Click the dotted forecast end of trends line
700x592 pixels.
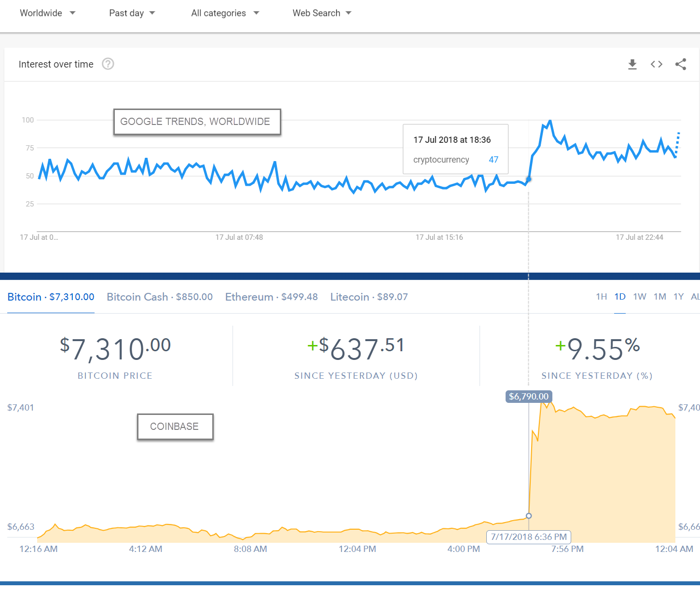(677, 144)
